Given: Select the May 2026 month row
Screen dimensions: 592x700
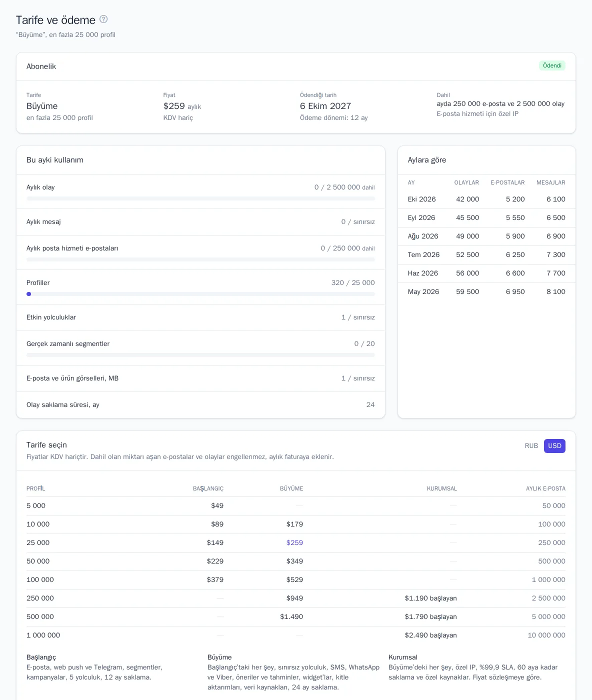Looking at the screenshot, I should [486, 291].
